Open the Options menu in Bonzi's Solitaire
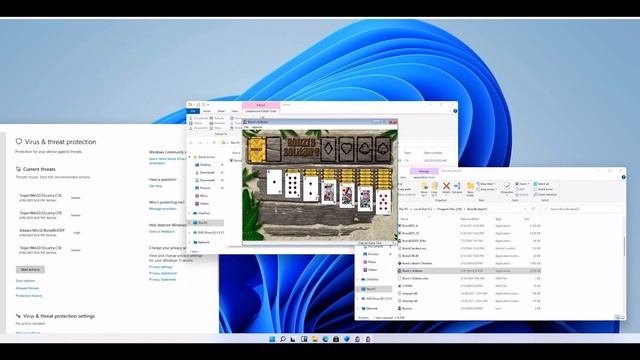 coord(257,127)
